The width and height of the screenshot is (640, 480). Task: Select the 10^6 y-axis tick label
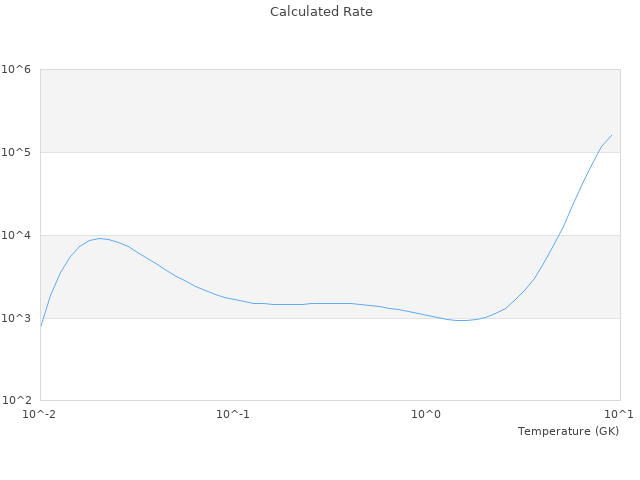pyautogui.click(x=16, y=70)
